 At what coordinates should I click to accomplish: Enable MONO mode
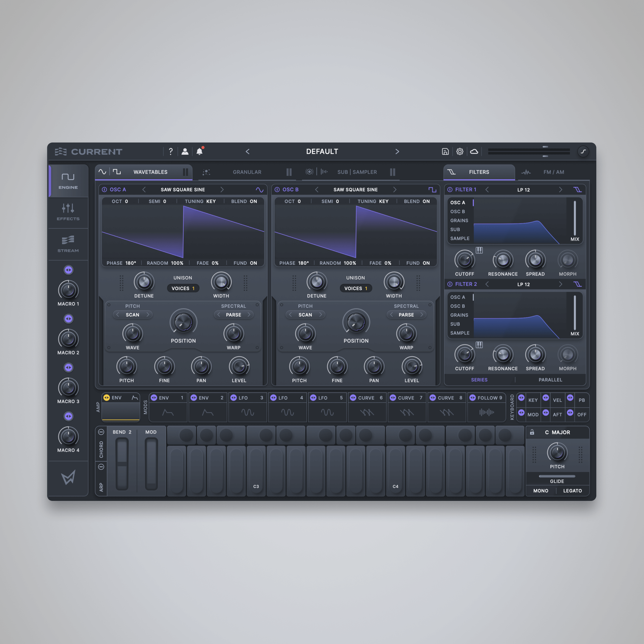click(x=541, y=490)
